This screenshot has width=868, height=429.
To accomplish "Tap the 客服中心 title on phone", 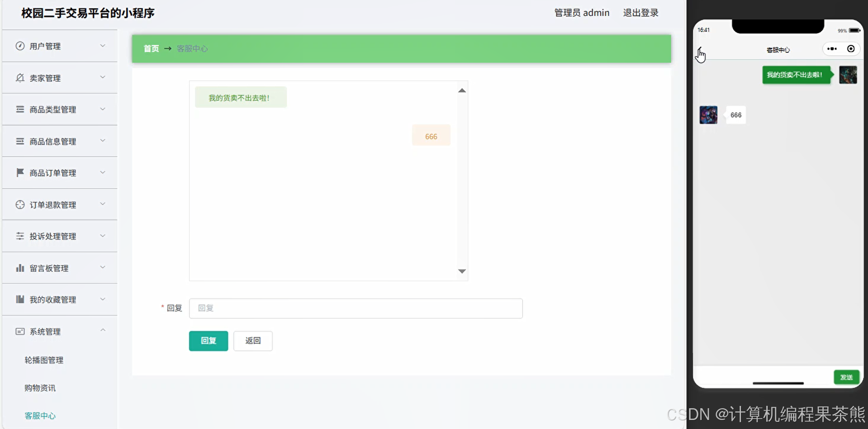I will [778, 50].
